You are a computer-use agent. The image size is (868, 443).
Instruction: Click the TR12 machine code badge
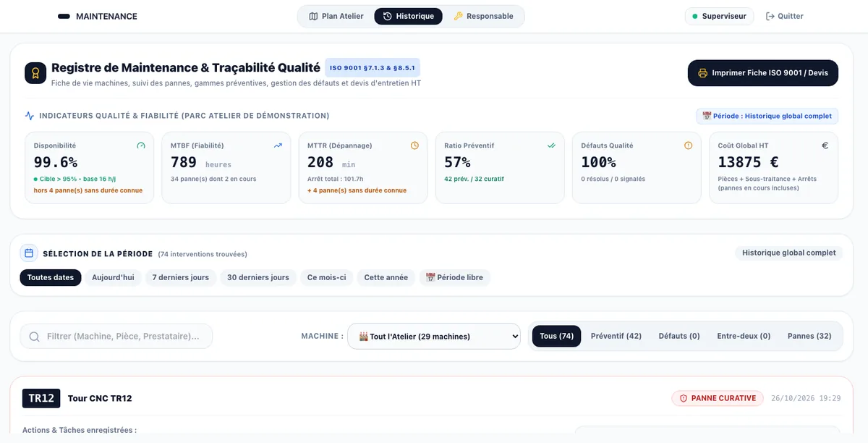(x=41, y=398)
